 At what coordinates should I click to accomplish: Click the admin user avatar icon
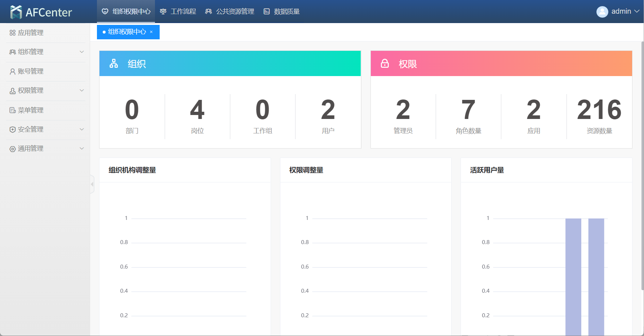(602, 12)
